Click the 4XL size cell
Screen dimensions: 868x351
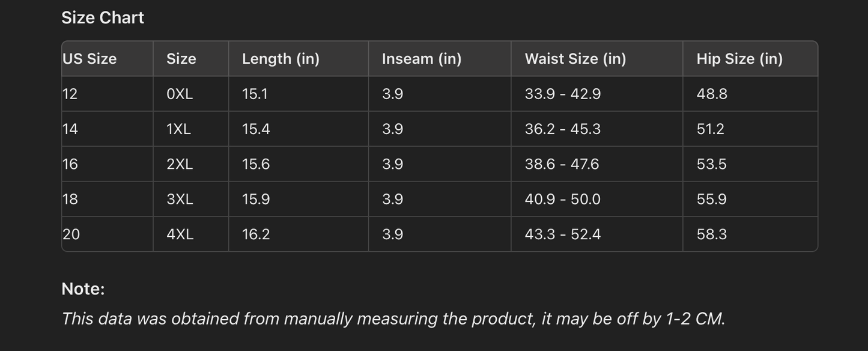pyautogui.click(x=180, y=234)
